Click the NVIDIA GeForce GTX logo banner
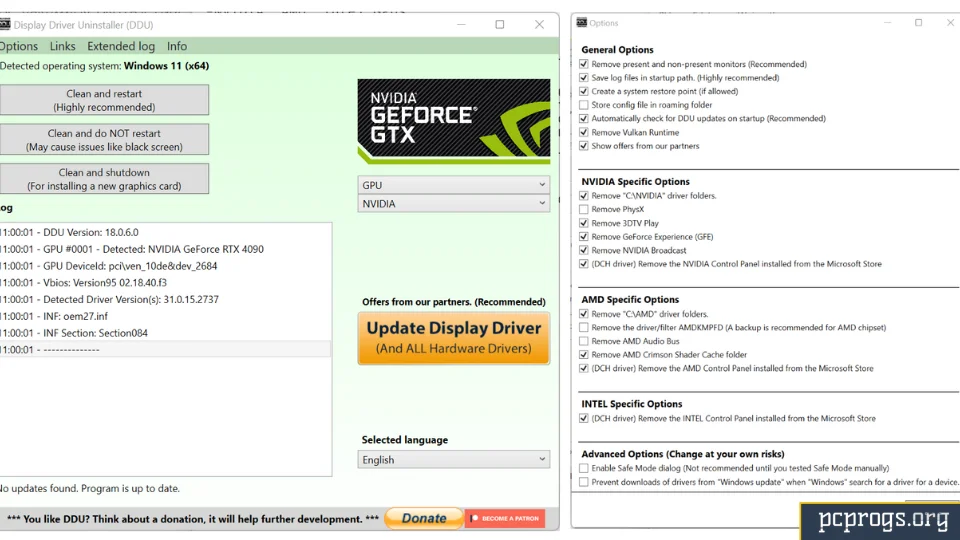This screenshot has height=540, width=960. (454, 121)
